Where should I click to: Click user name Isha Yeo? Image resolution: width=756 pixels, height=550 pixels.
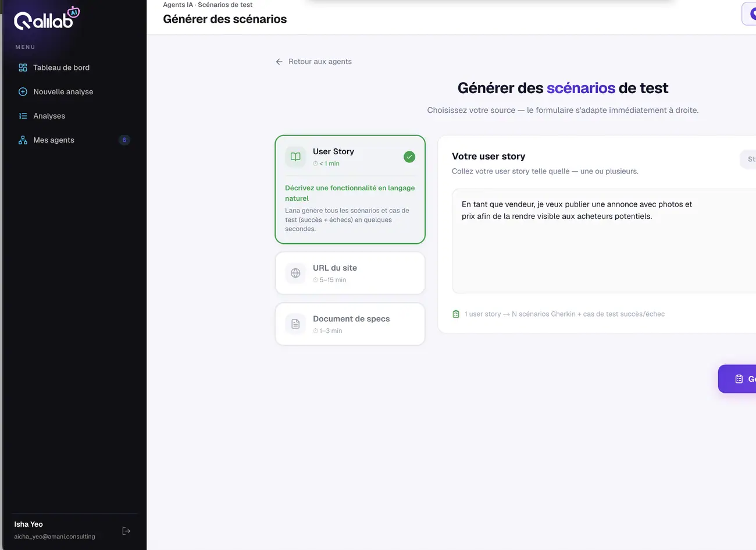pos(28,524)
